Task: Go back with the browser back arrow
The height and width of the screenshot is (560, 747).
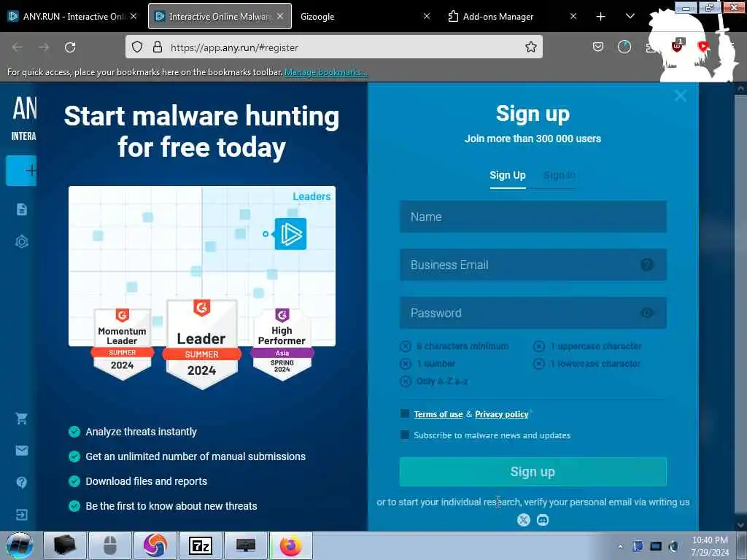Action: click(x=18, y=47)
